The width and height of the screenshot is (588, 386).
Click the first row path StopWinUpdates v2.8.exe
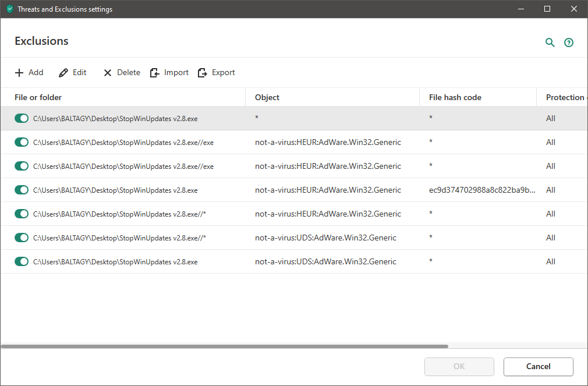[115, 119]
